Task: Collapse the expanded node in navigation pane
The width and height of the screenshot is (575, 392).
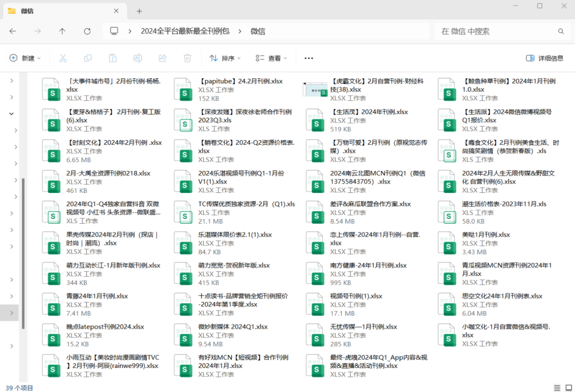Action: (x=12, y=113)
